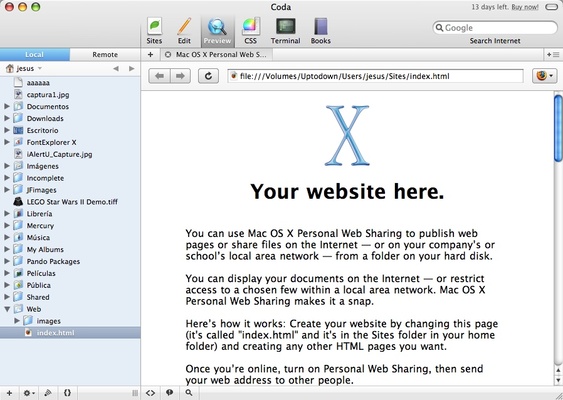Click the add file plus button in the sidebar footer
Viewport: 563px width, 400px height.
(9, 393)
